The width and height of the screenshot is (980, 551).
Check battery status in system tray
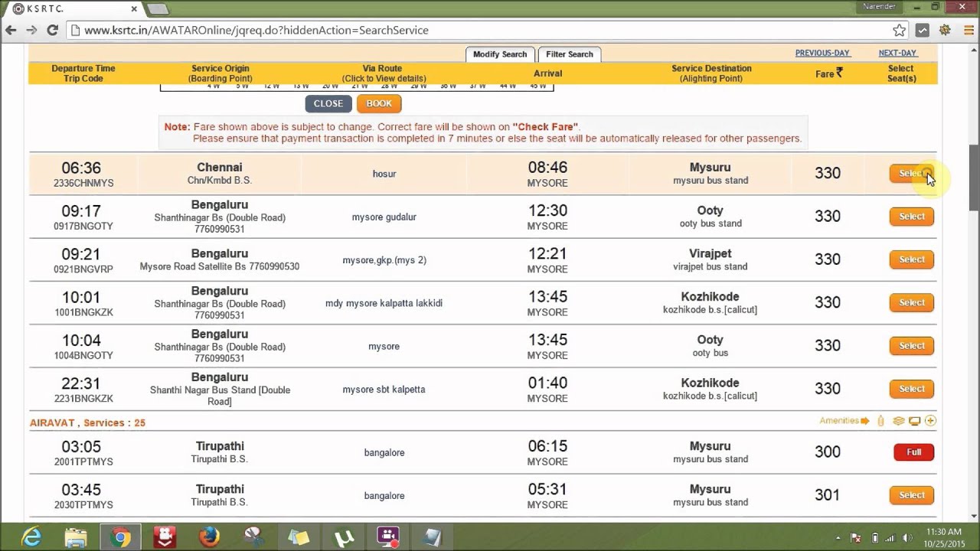(874, 538)
